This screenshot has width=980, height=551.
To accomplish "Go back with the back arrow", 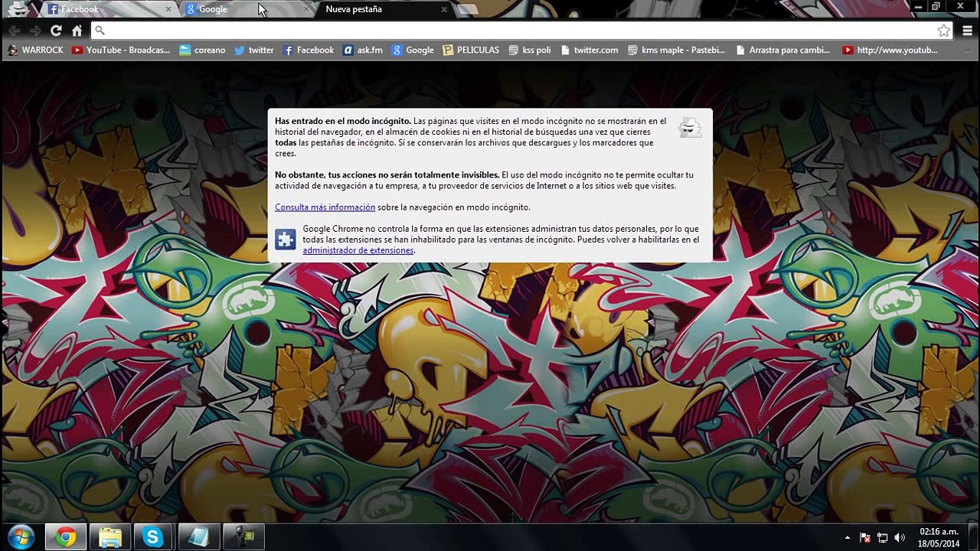I will click(x=14, y=31).
